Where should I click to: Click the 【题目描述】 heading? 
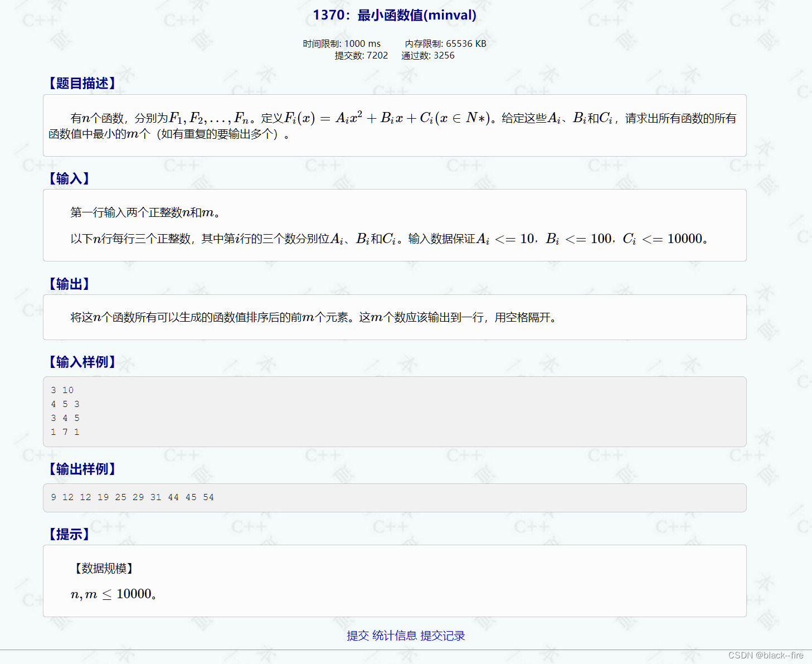pyautogui.click(x=82, y=83)
